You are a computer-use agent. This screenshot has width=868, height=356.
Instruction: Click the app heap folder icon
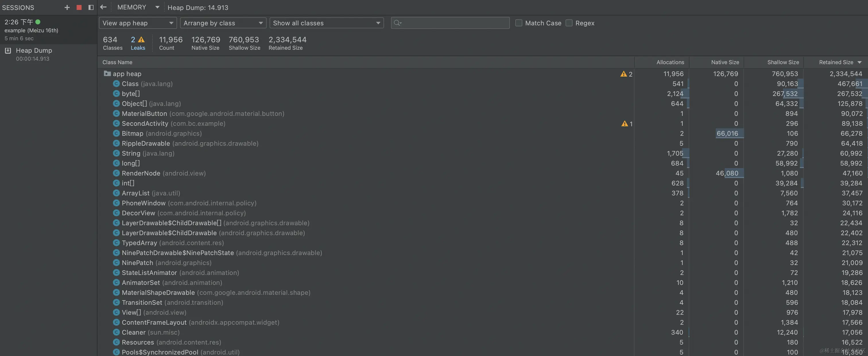107,73
